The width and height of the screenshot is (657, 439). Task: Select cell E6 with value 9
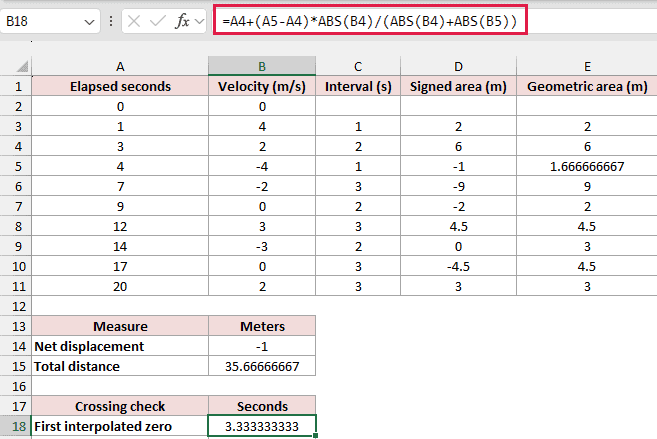click(587, 186)
